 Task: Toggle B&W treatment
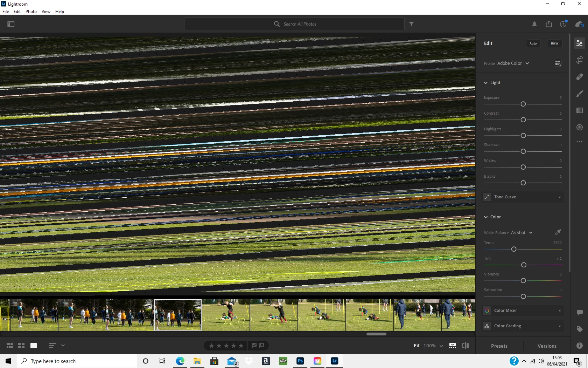(555, 43)
